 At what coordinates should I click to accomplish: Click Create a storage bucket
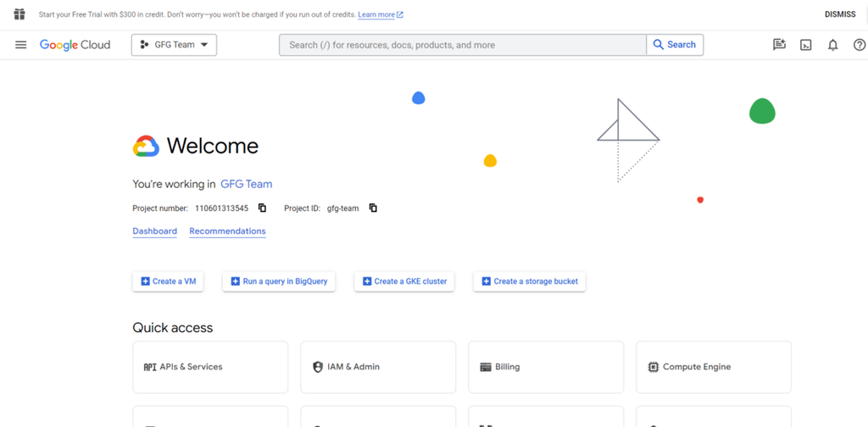529,281
